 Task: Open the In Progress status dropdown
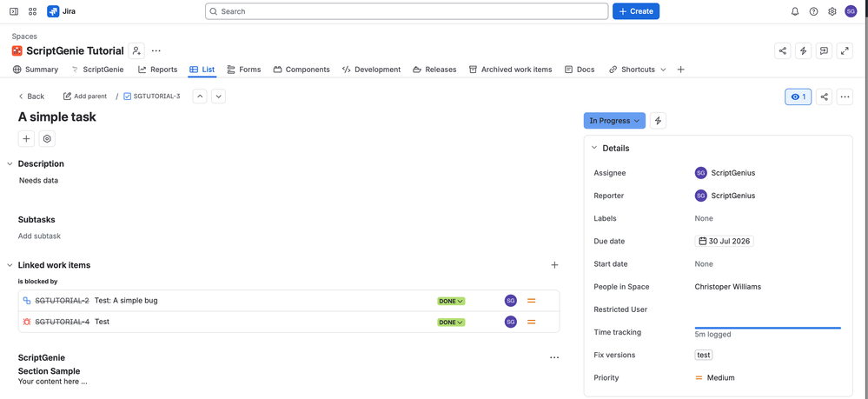[614, 120]
